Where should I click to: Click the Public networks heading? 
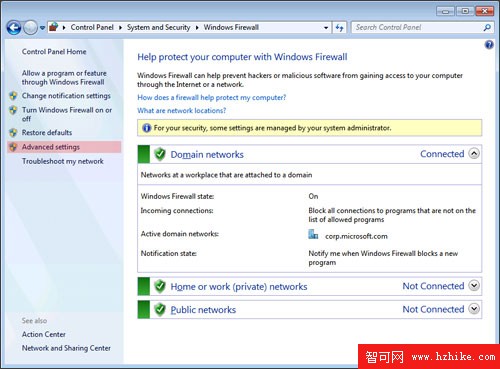point(203,310)
